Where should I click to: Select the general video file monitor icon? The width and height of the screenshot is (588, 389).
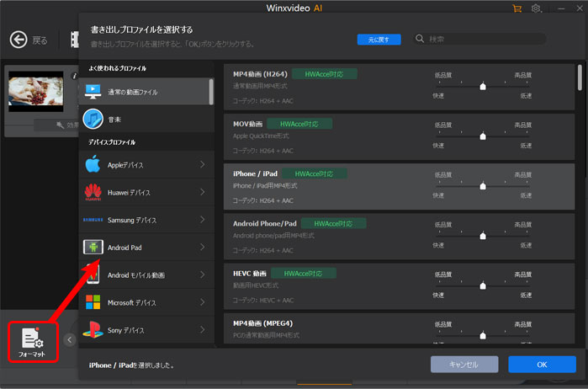tap(93, 92)
